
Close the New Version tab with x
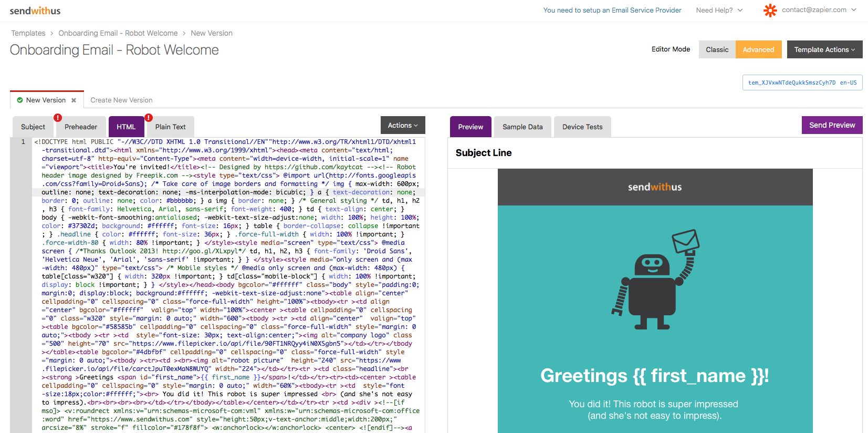pyautogui.click(x=74, y=100)
